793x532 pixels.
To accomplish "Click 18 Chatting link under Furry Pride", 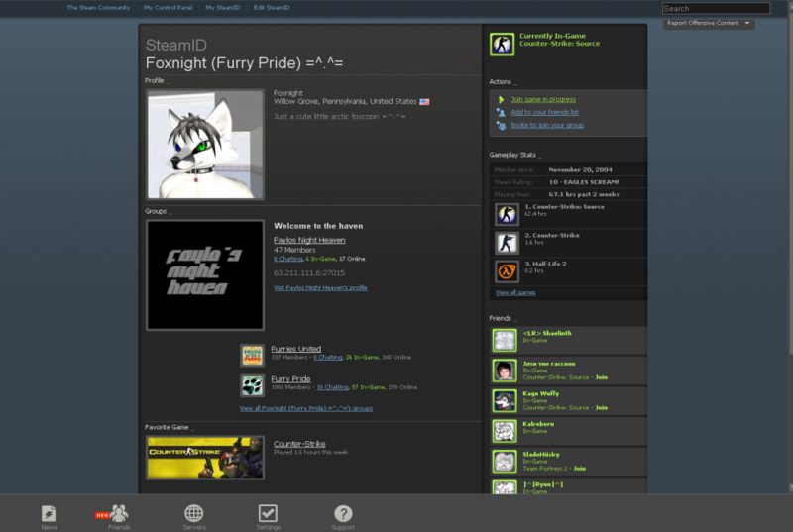I will pos(332,387).
